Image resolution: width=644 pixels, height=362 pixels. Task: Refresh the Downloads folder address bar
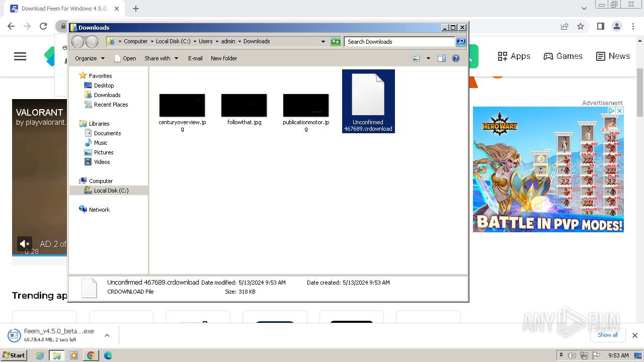point(336,42)
